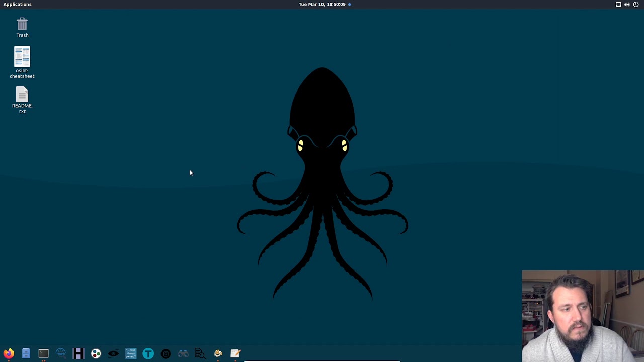Launch the orange mascot app in dock

pos(218,353)
